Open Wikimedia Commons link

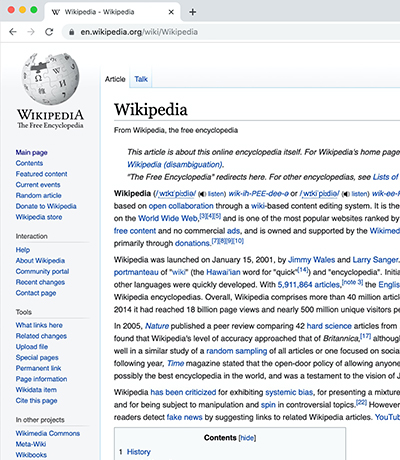(x=48, y=433)
